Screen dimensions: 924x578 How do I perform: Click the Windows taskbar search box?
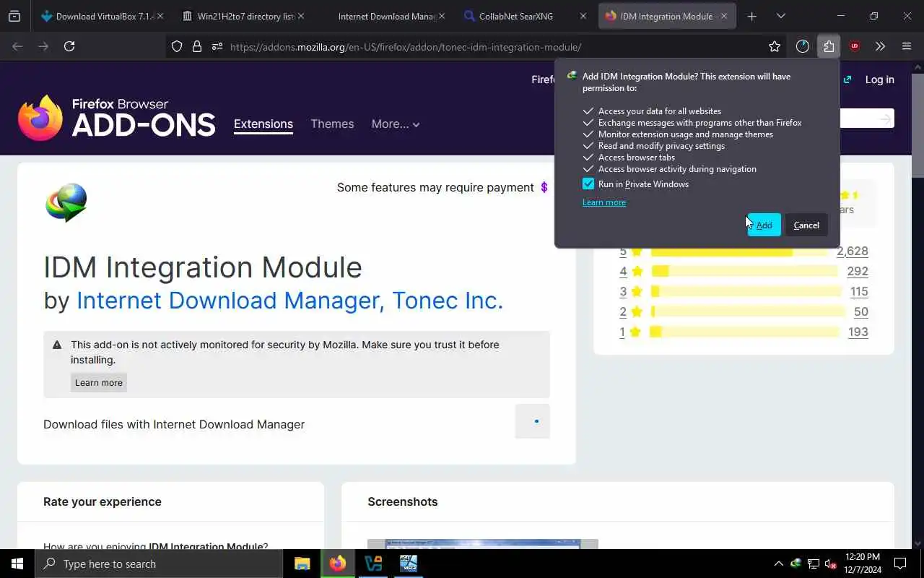[x=159, y=564]
